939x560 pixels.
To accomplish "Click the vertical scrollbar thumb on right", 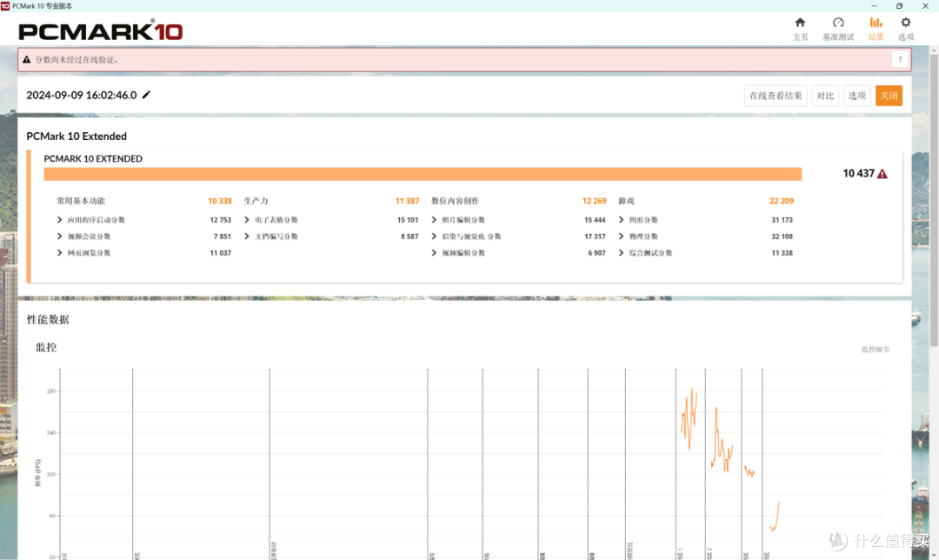I will click(x=934, y=201).
